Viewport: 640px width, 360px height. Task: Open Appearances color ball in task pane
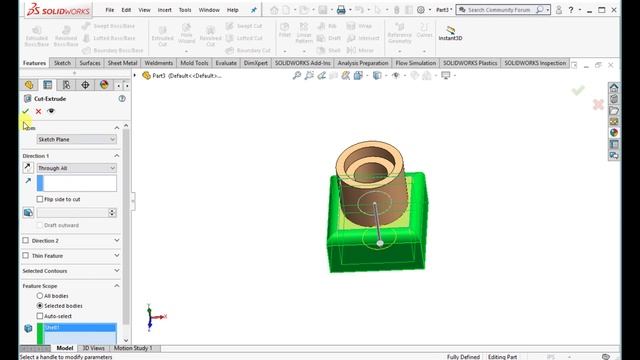tap(614, 133)
